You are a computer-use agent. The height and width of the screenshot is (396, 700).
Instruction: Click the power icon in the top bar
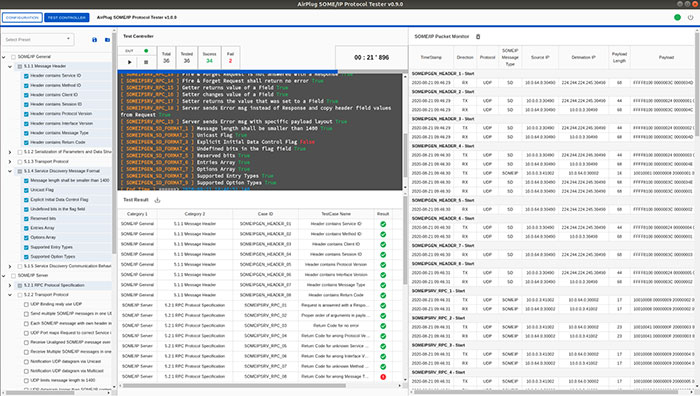coord(690,17)
